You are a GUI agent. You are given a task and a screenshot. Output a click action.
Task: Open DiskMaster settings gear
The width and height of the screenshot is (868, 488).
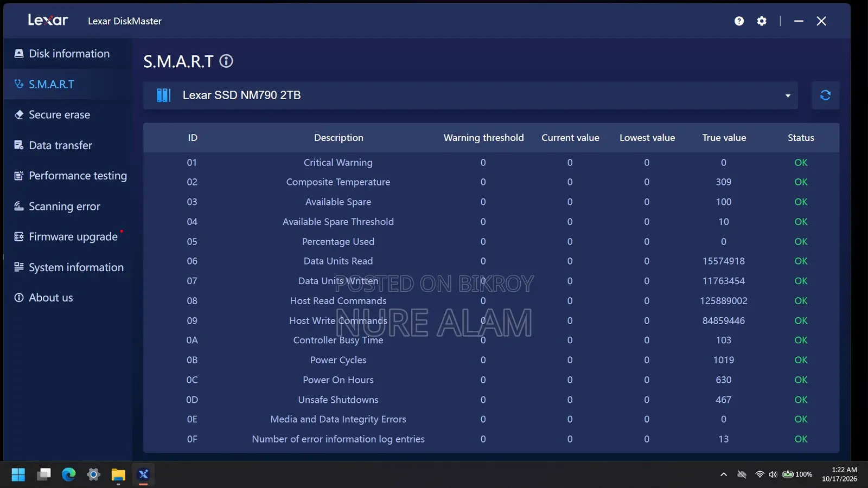[x=762, y=21]
